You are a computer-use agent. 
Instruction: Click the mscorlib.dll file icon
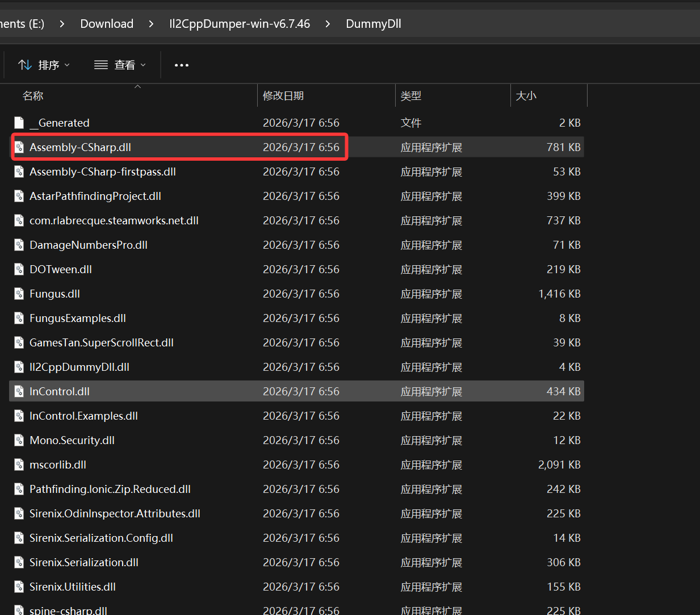pos(19,465)
